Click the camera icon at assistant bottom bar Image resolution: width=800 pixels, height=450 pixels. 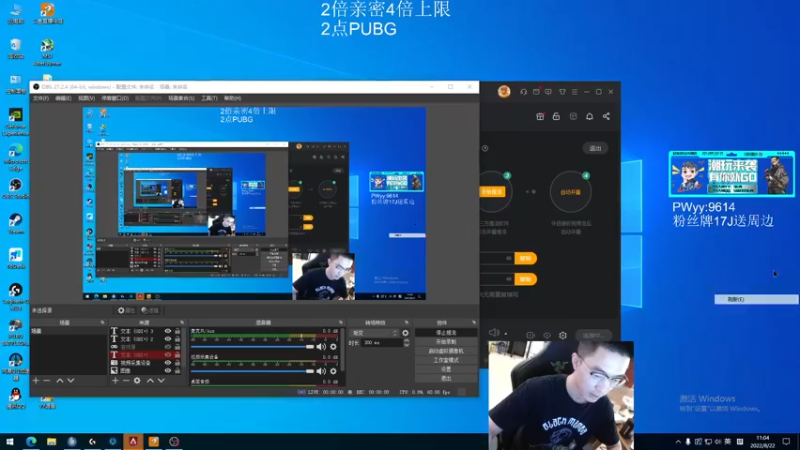point(531,335)
